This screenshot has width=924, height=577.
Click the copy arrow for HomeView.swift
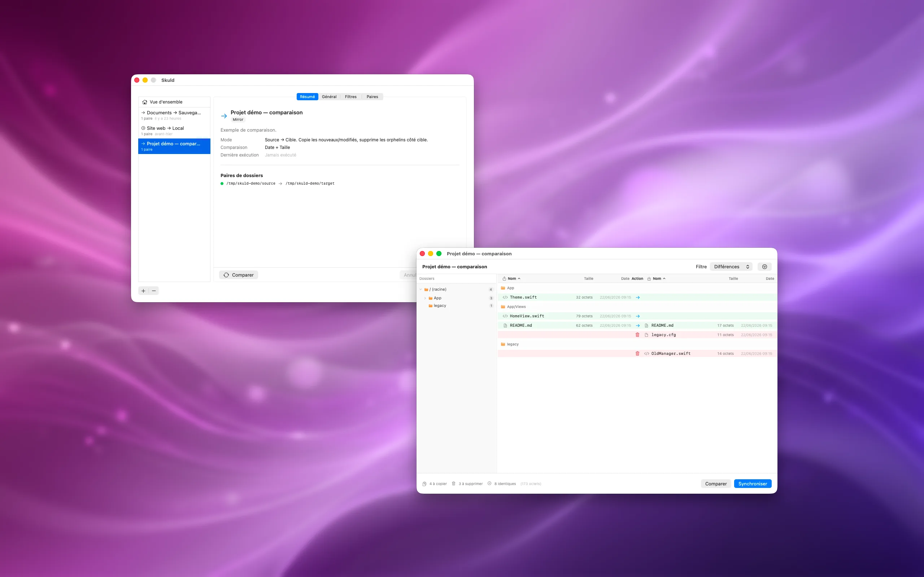[638, 316]
